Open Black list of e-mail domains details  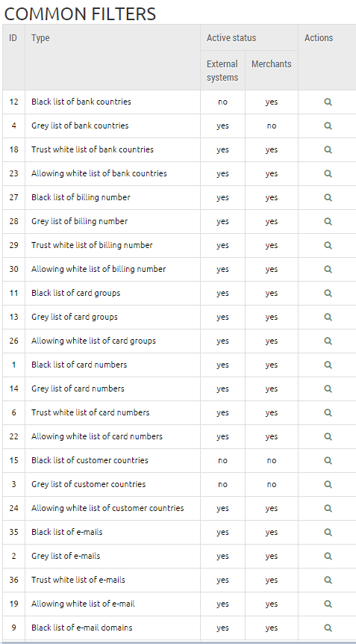(328, 628)
